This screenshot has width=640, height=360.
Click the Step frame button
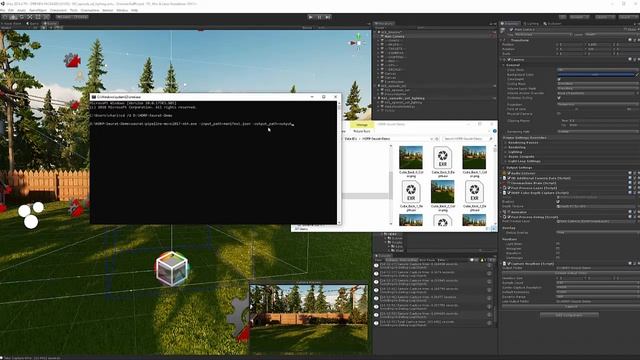click(x=328, y=17)
